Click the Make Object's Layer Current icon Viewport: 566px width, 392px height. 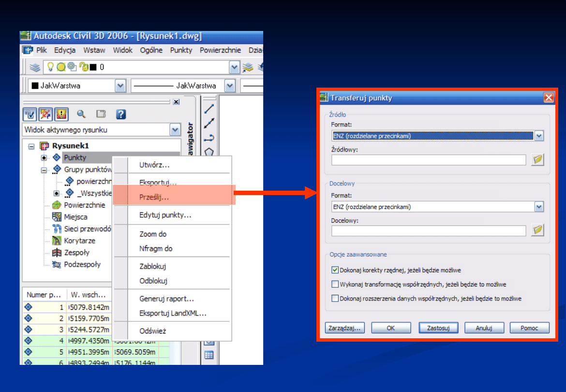tap(248, 67)
